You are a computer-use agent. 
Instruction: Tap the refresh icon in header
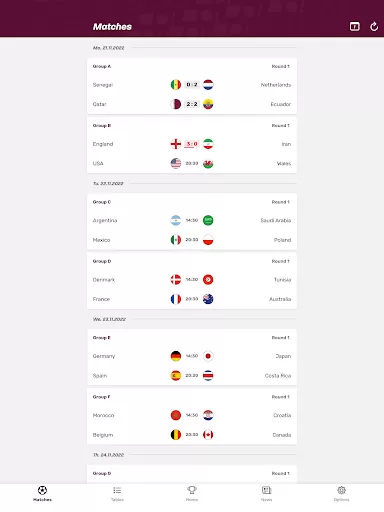(374, 27)
